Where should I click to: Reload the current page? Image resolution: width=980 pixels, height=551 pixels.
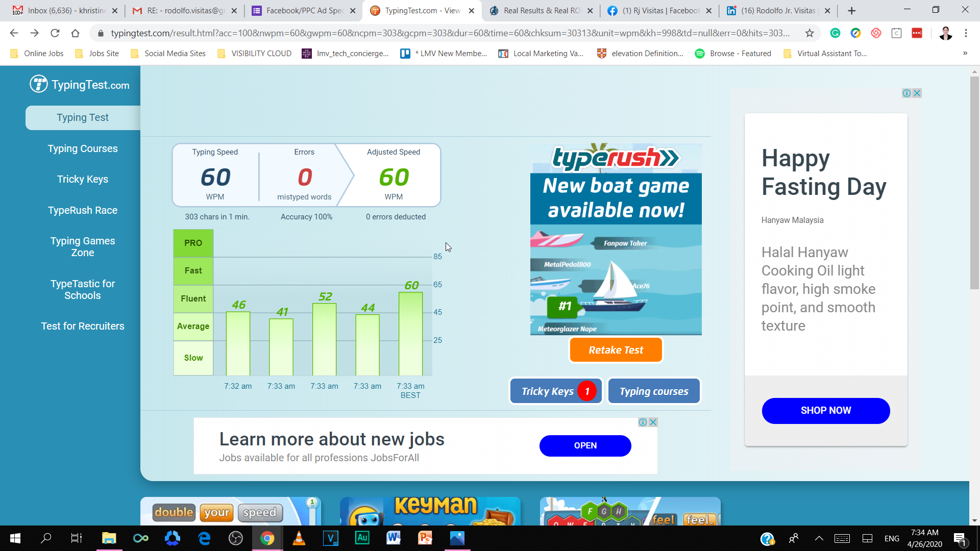(55, 33)
